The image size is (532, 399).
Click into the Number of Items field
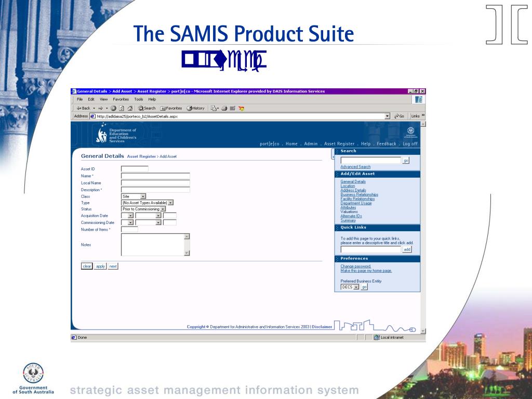[x=129, y=229]
